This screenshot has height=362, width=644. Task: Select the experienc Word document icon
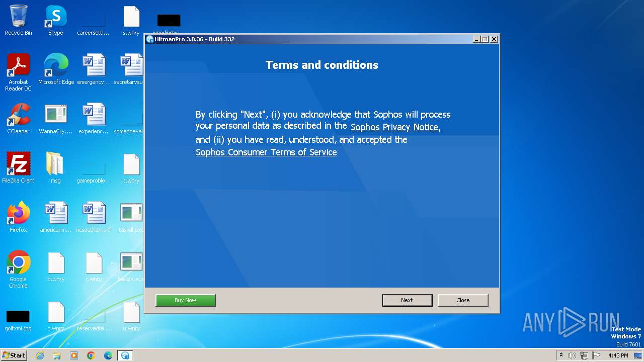[x=94, y=119]
